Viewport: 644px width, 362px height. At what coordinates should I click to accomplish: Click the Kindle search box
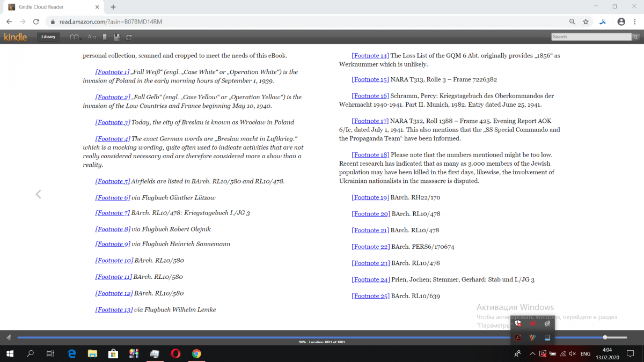tap(591, 37)
